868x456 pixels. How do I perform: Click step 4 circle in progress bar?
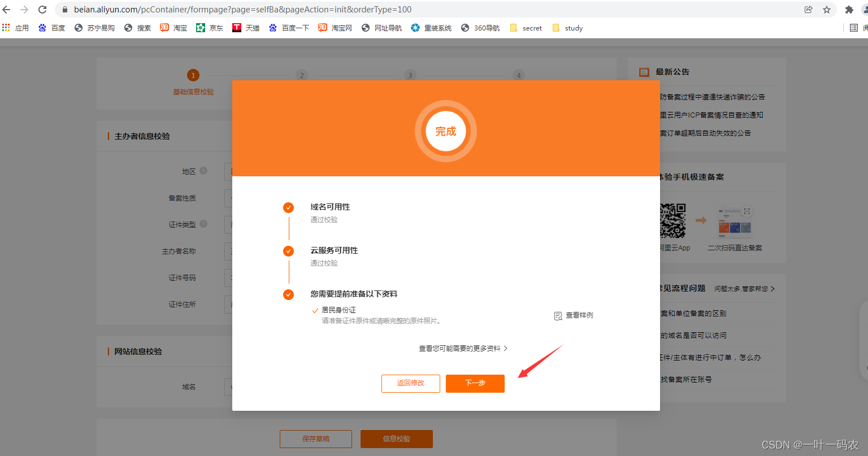519,75
